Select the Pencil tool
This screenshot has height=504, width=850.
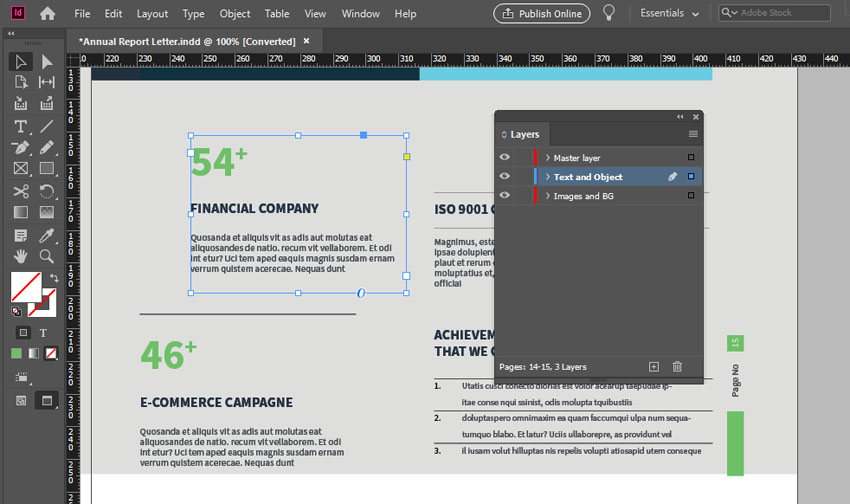click(x=47, y=147)
